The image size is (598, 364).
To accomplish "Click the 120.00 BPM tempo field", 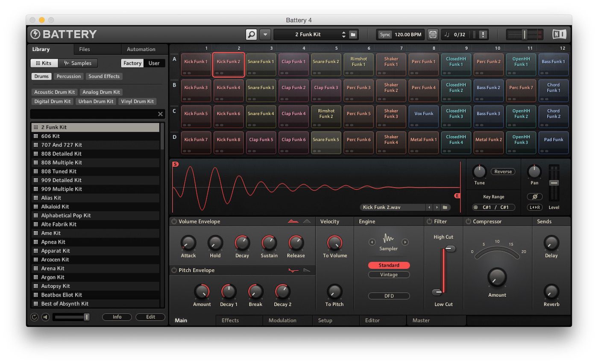I will pos(407,35).
